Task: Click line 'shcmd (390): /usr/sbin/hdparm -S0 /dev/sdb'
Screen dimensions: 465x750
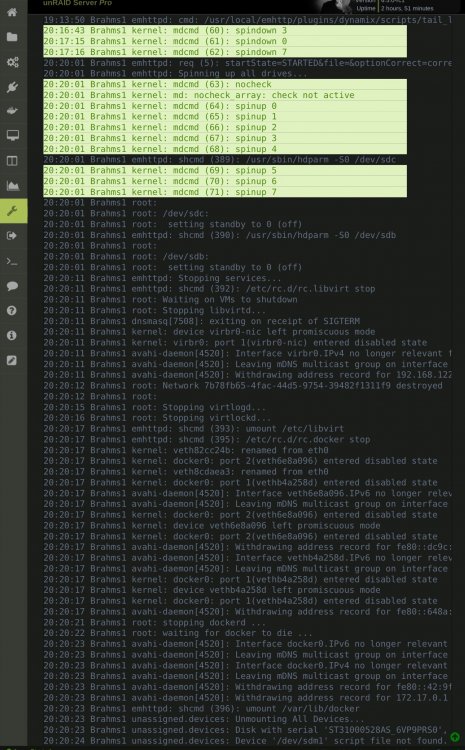Action: coord(220,235)
